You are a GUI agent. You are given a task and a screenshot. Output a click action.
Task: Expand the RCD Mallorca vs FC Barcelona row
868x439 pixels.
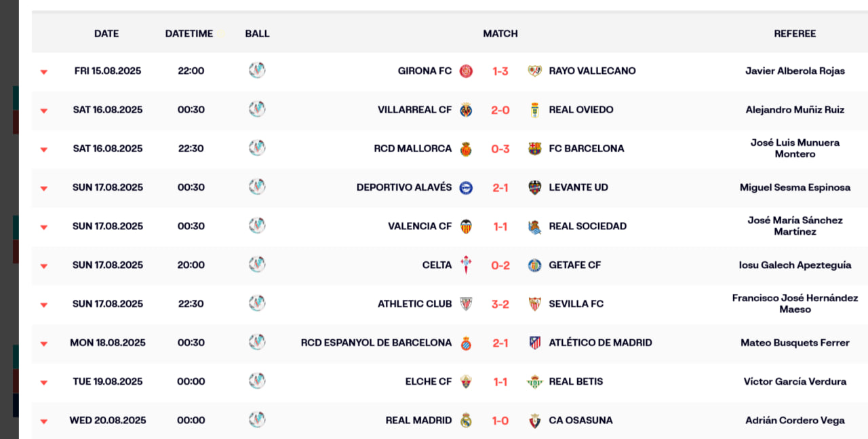(44, 149)
